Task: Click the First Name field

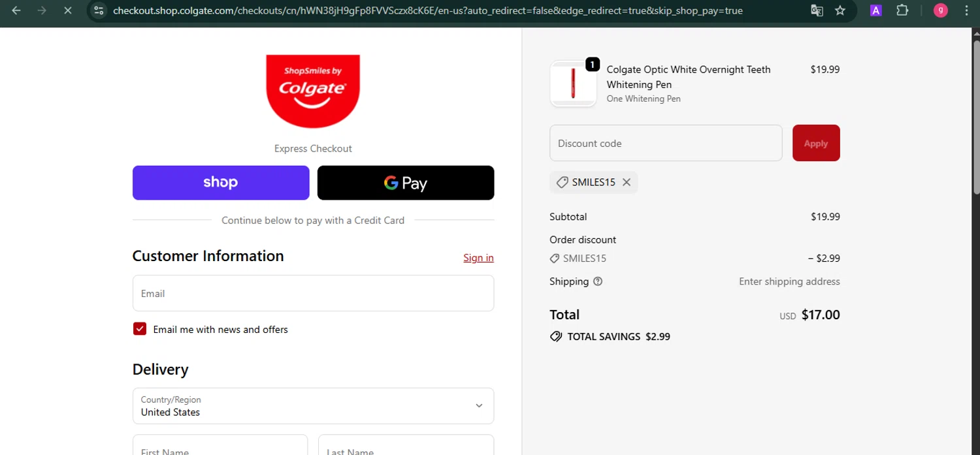Action: (x=220, y=445)
